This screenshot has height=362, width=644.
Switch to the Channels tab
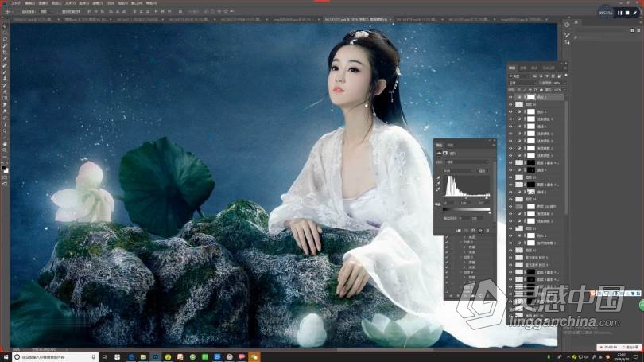[x=523, y=68]
